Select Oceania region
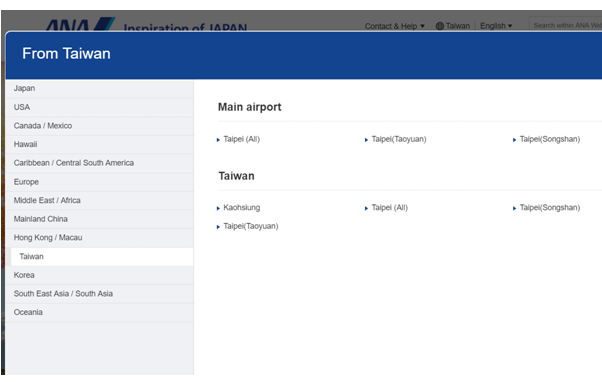Image resolution: width=602 pixels, height=382 pixels. pos(99,313)
